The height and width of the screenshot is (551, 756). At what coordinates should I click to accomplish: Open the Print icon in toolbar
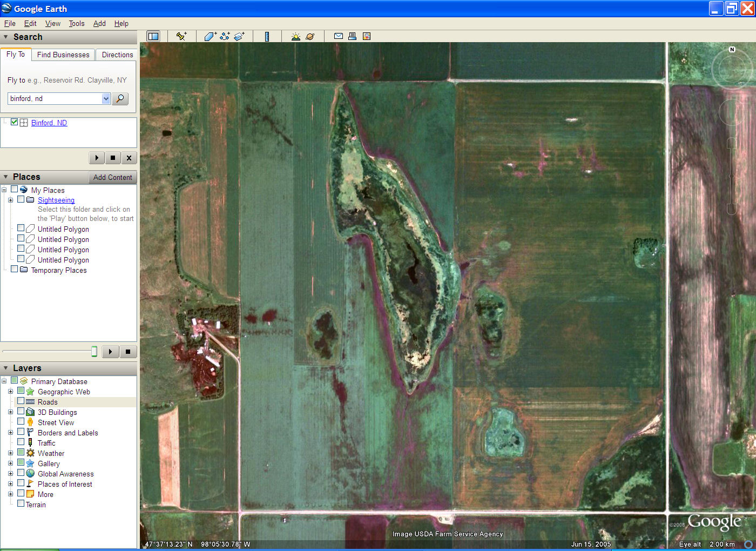click(352, 36)
